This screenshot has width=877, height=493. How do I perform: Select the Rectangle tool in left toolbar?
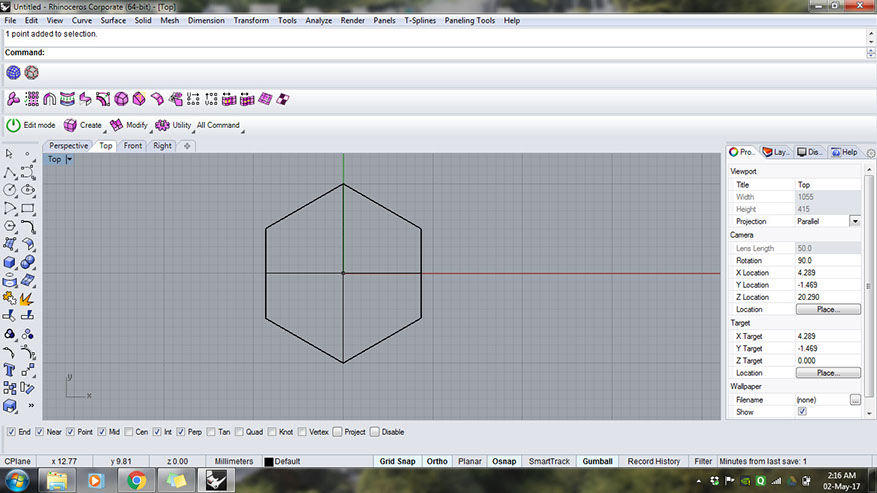point(28,208)
